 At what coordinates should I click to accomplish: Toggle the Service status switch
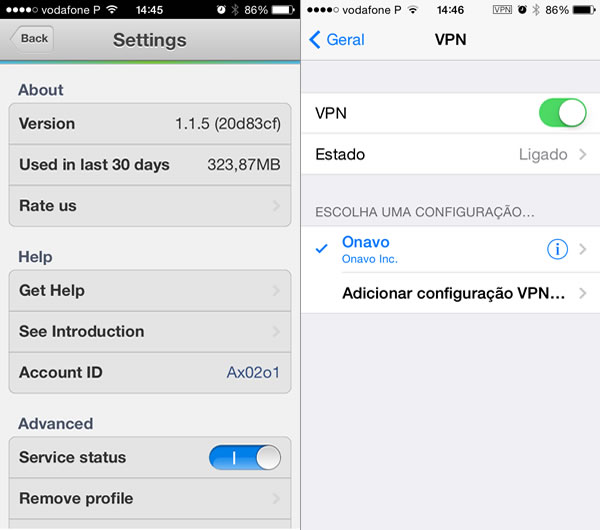pos(245,457)
